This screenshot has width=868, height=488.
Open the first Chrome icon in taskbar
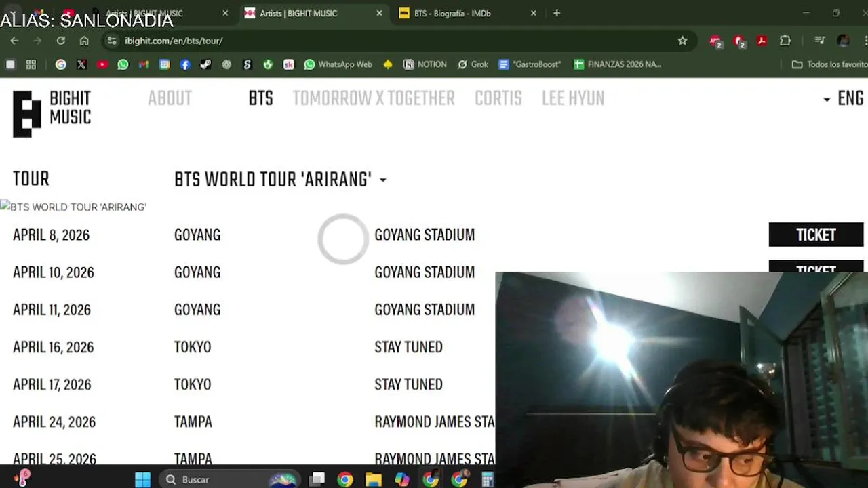[x=345, y=479]
